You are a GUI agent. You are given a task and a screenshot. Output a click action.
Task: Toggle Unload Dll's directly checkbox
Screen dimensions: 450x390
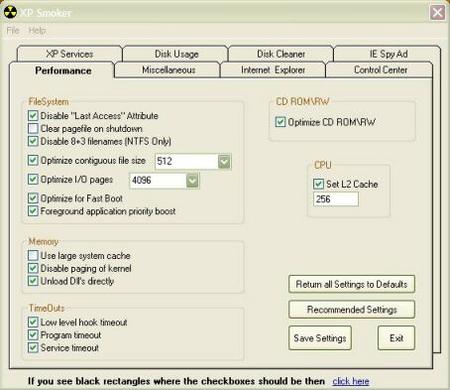point(33,281)
